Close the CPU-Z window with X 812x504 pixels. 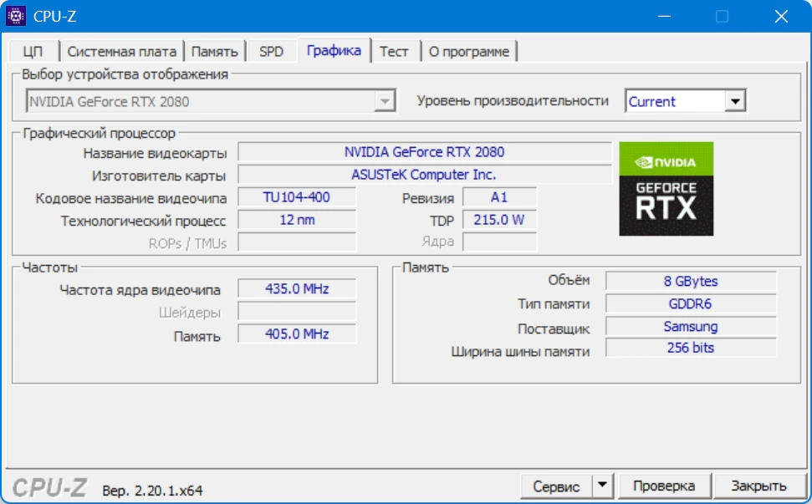(x=781, y=16)
